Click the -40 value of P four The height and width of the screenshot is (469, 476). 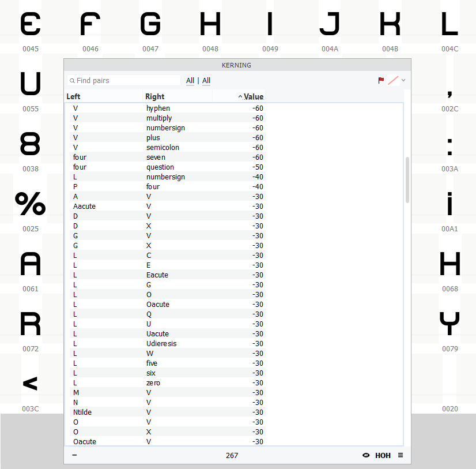[258, 187]
